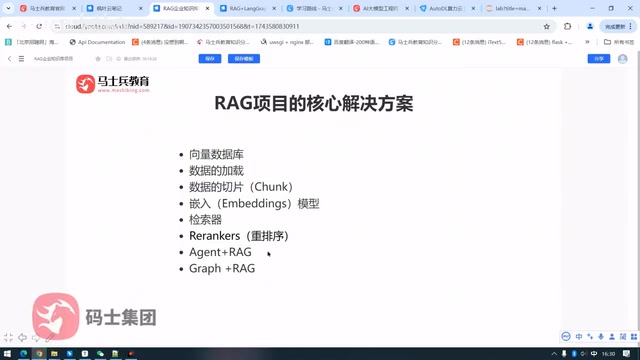
Task: Click the blue 保存 save button
Action: click(x=210, y=59)
